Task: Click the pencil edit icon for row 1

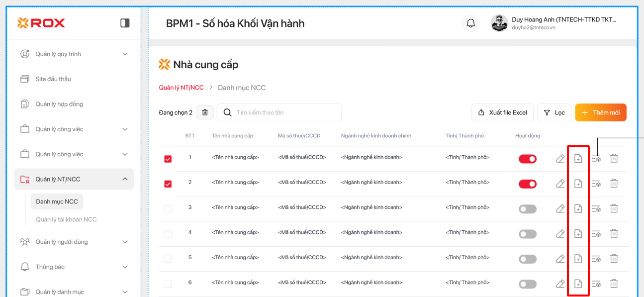Action: [560, 159]
